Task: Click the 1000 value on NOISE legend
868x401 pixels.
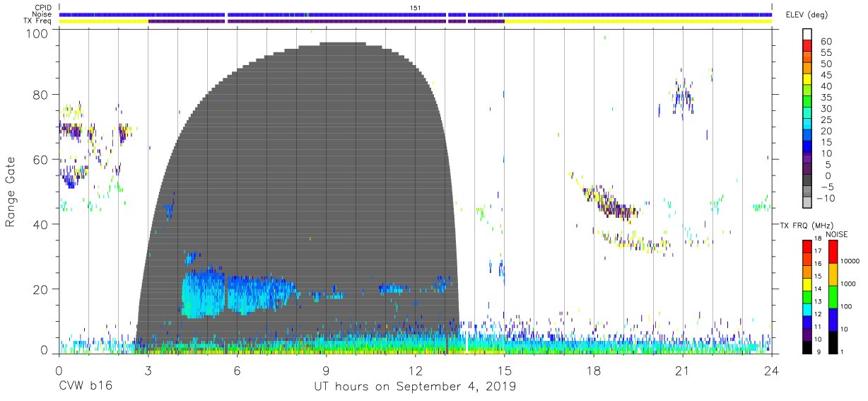Action: coord(848,284)
